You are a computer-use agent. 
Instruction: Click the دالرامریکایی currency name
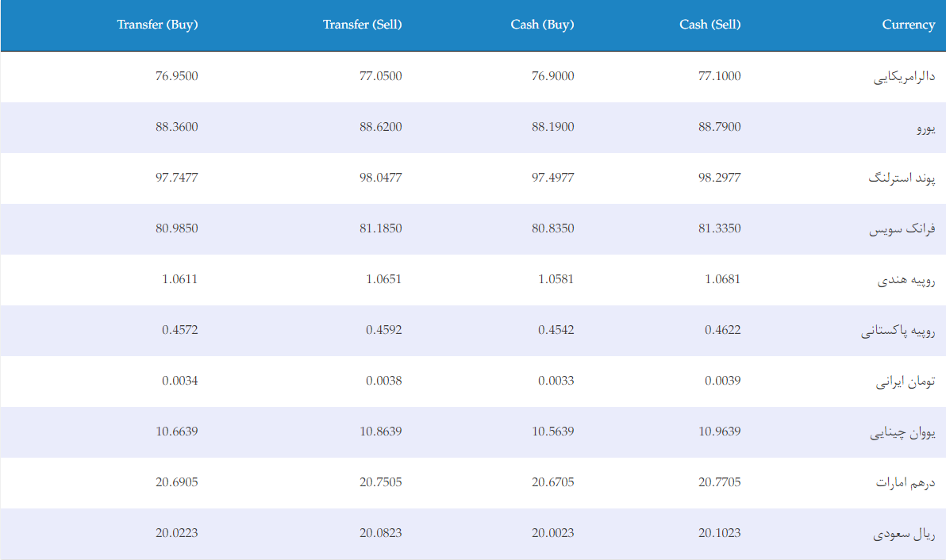(905, 77)
